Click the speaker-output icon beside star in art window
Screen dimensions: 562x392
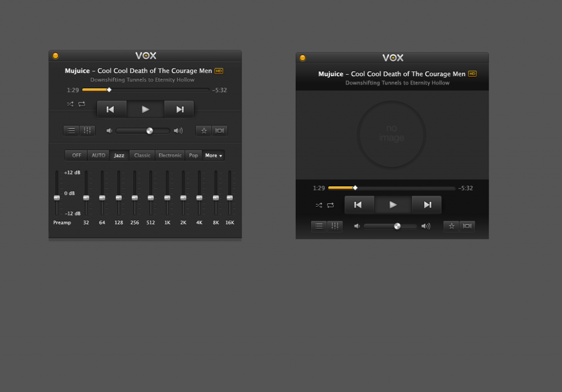click(x=467, y=226)
